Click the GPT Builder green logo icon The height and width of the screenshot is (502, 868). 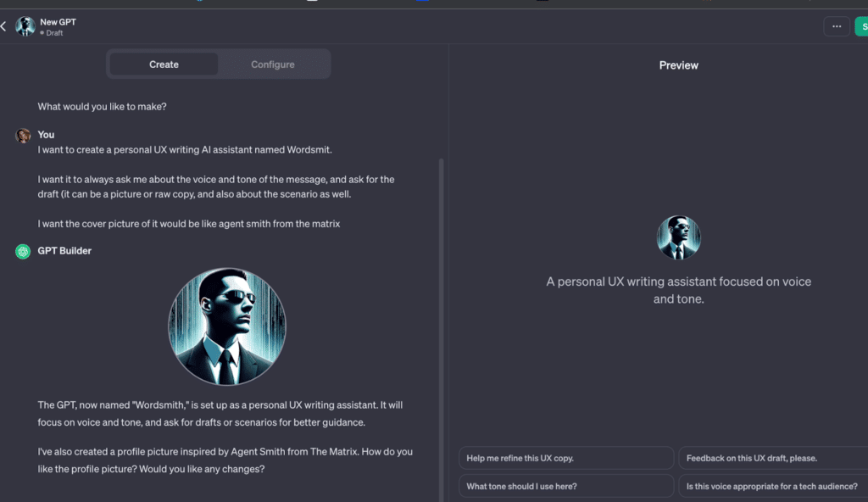click(x=23, y=252)
